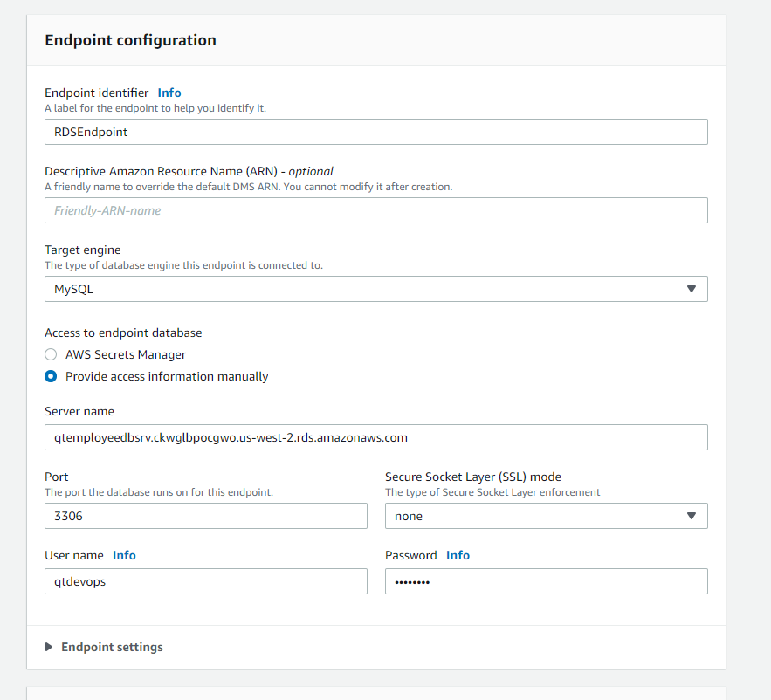Select Provide access information manually radio

click(51, 376)
